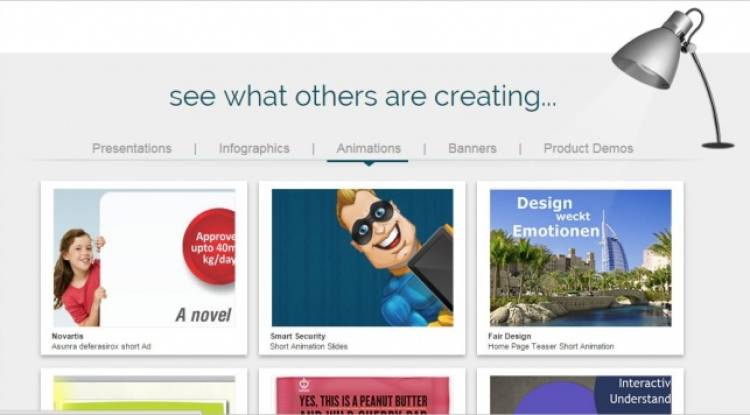This screenshot has height=415, width=750.
Task: Open the 'Interactive Understand' purple thumbnail
Action: pos(580,395)
